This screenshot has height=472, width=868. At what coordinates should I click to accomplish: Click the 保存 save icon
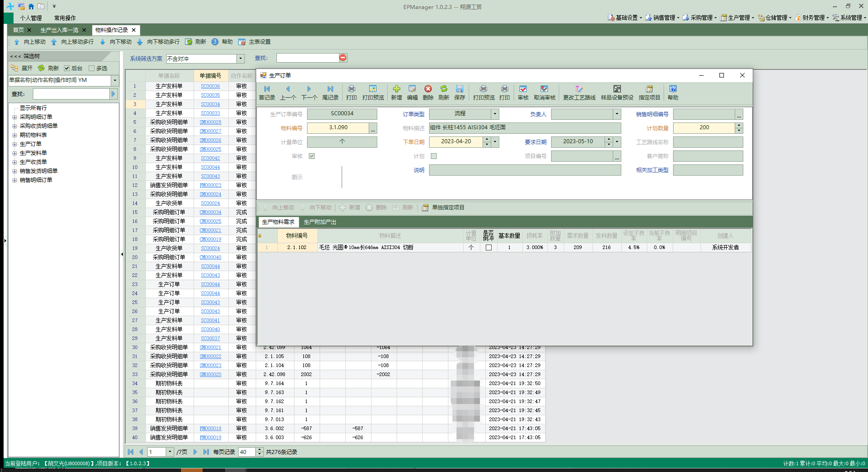459,89
